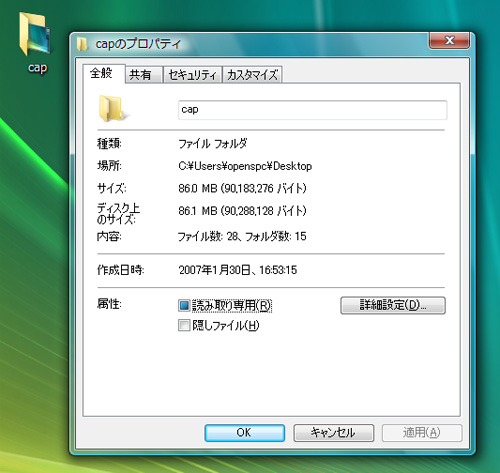The height and width of the screenshot is (473, 500).
Task: Click the large folder icon beside name field
Action: click(x=113, y=109)
